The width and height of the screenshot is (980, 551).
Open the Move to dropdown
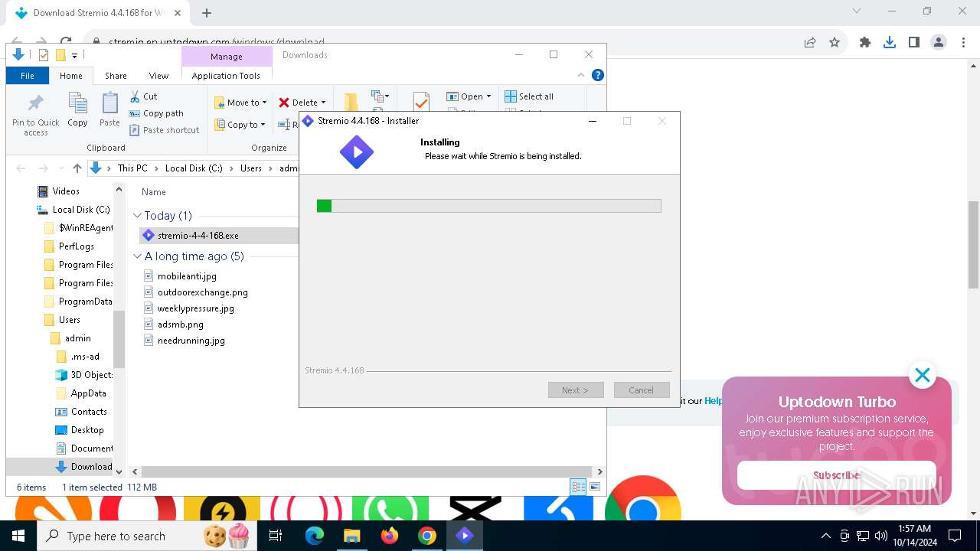click(x=240, y=103)
